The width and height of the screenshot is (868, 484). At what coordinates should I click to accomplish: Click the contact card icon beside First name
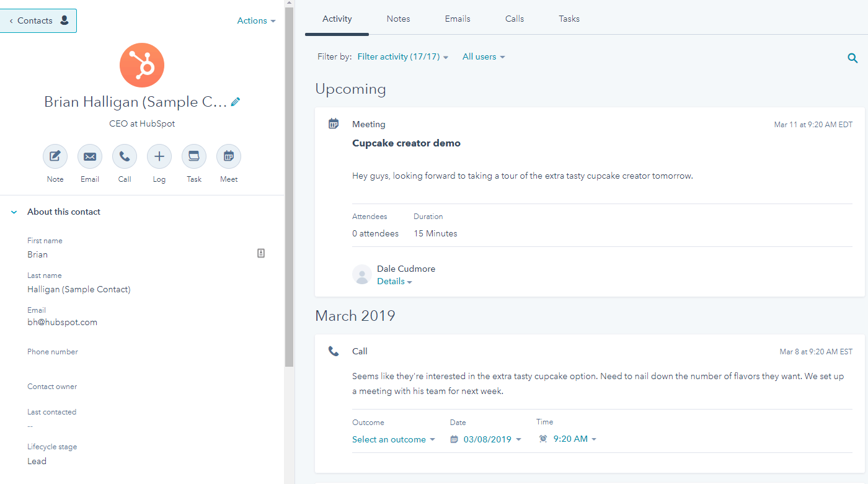(x=261, y=253)
